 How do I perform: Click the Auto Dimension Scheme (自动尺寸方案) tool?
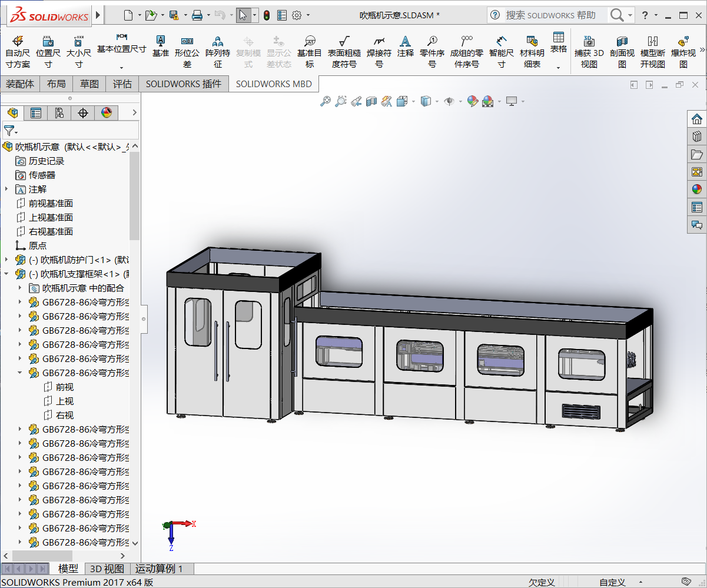[x=18, y=51]
